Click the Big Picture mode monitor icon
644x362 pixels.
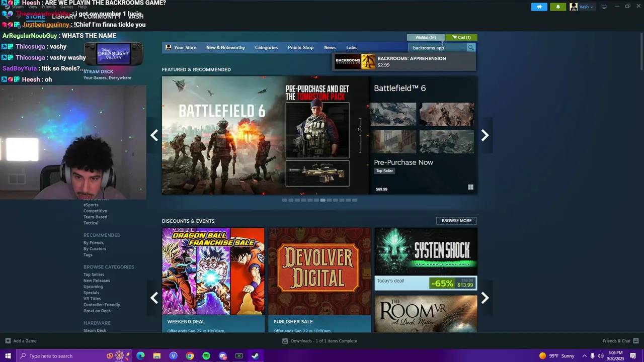pos(604,7)
